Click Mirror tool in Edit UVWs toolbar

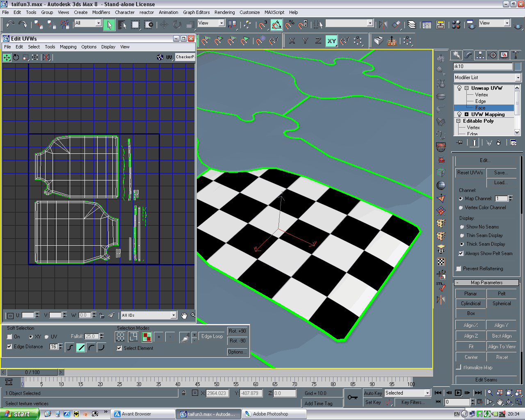click(46, 57)
